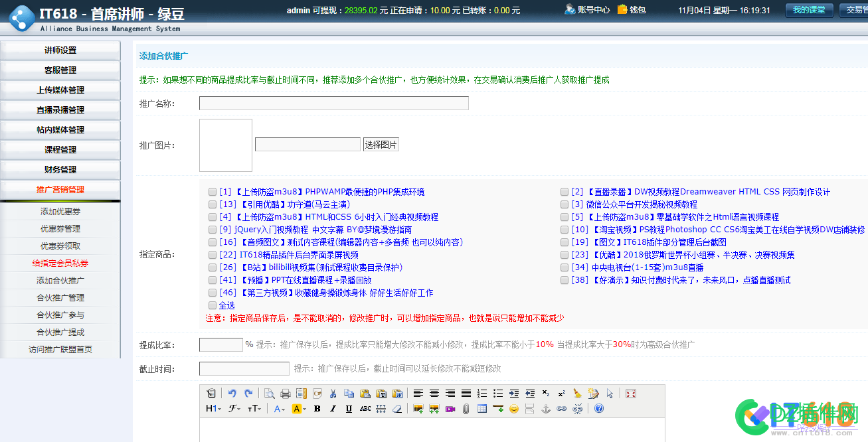Select the center alignment icon
868x442 pixels.
(x=434, y=393)
